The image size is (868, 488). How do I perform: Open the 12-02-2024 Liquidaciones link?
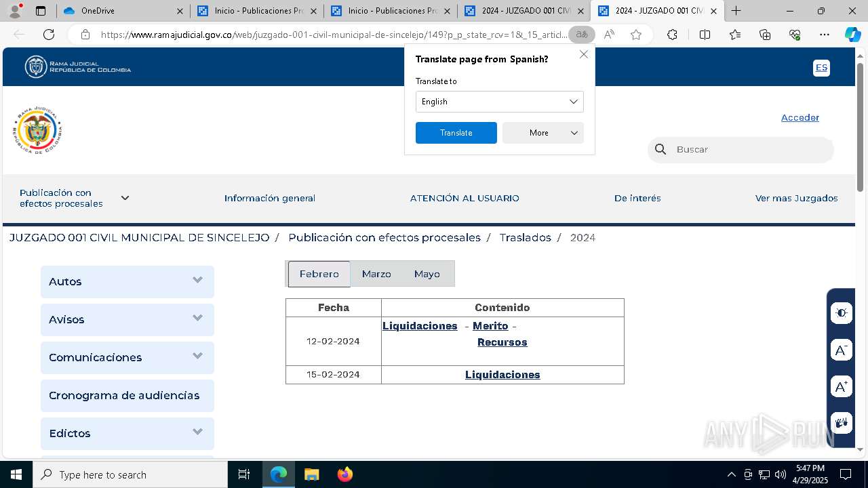(420, 326)
